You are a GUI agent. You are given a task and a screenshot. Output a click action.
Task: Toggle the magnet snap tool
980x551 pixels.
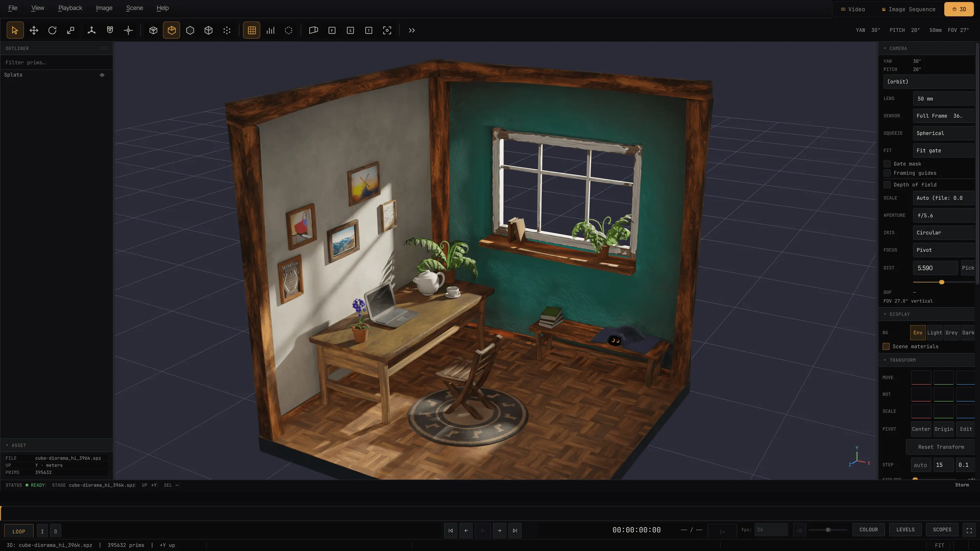pos(110,30)
